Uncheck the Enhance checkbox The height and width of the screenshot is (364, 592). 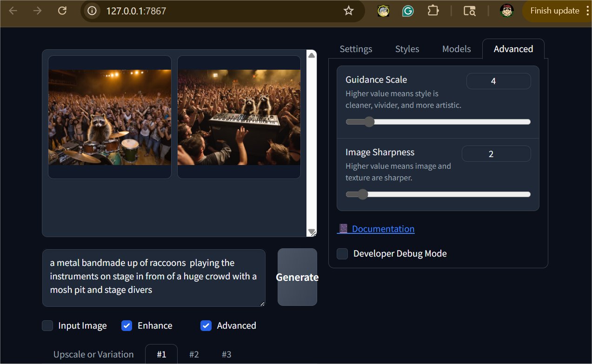[126, 325]
